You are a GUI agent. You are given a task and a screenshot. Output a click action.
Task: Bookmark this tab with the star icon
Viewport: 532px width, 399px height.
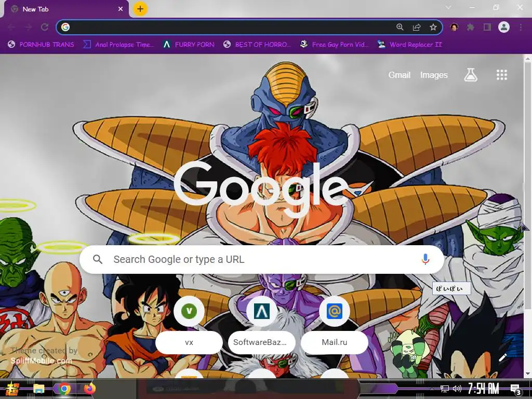[433, 27]
